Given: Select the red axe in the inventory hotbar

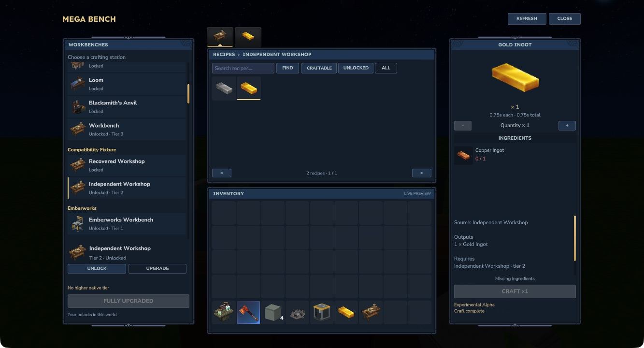Looking at the screenshot, I should coord(248,313).
